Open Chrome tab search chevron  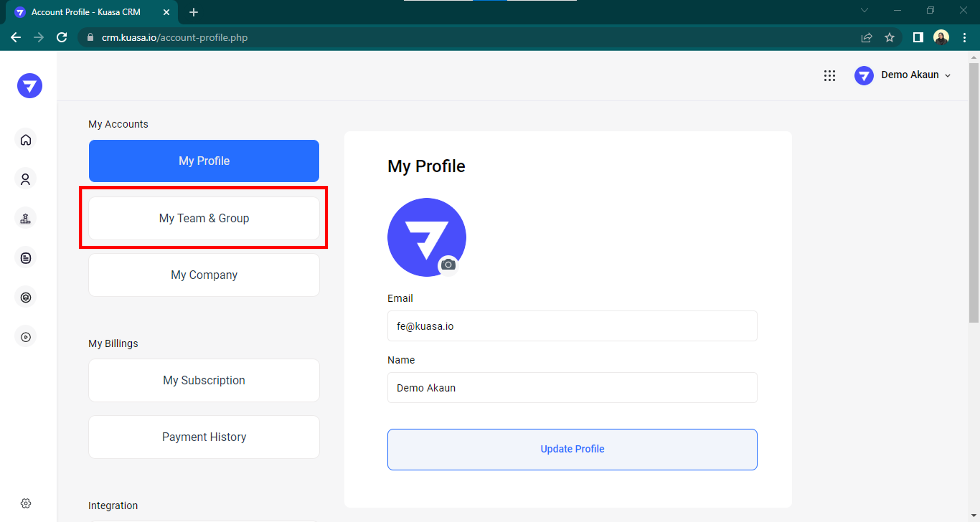pos(864,11)
